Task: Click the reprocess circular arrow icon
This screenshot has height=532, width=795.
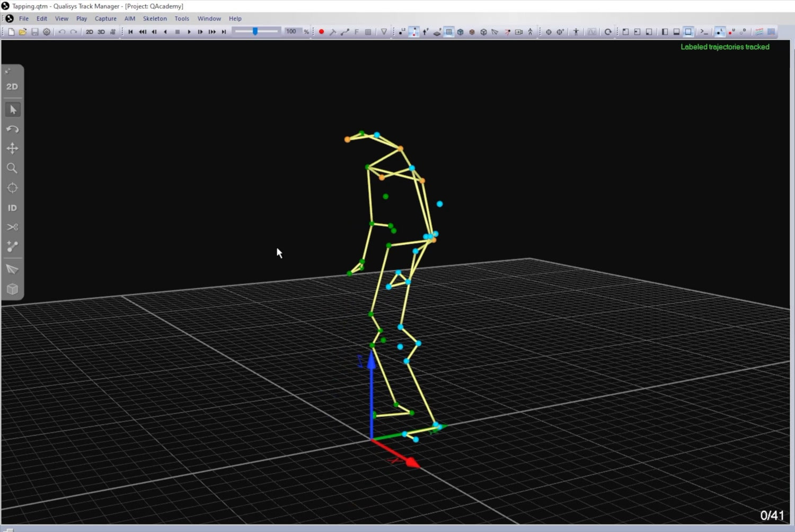Action: pyautogui.click(x=608, y=32)
